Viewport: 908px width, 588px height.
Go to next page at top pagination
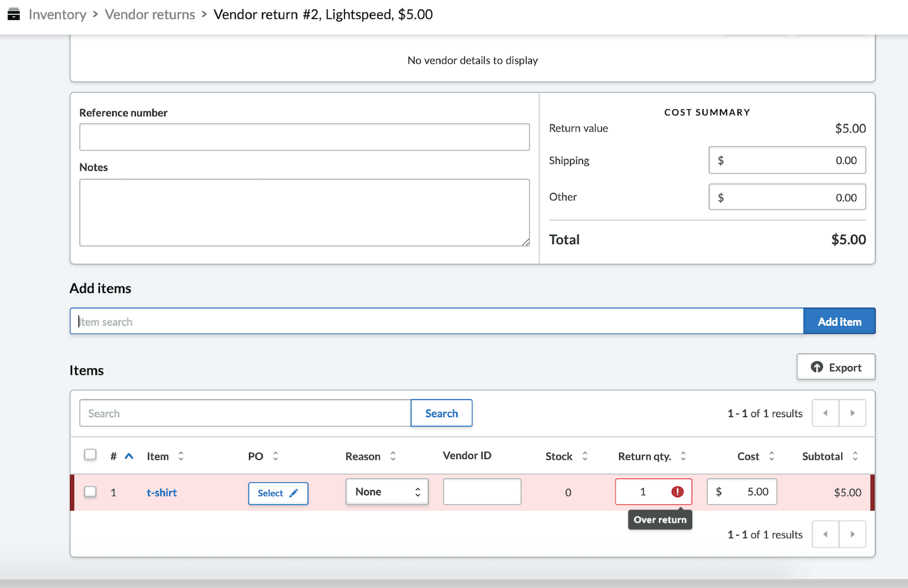click(x=852, y=413)
